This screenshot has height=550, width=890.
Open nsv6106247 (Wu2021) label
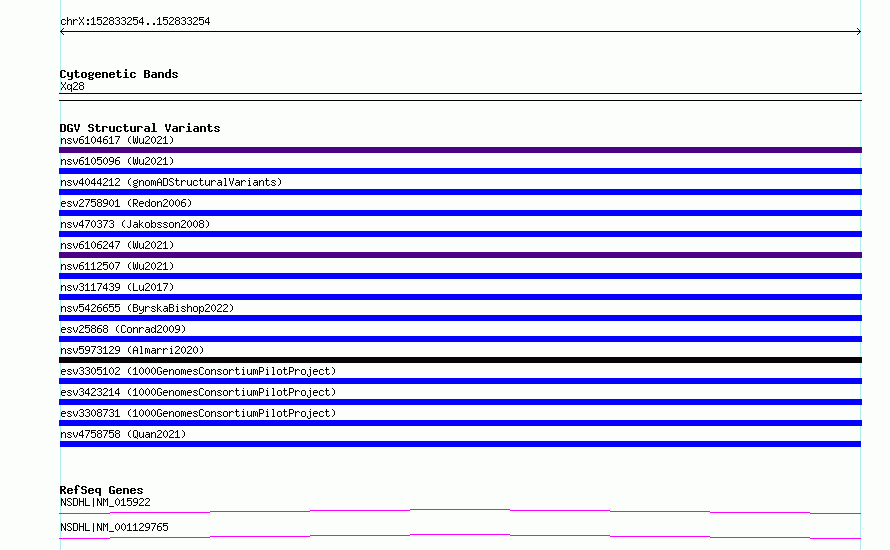[x=117, y=245]
